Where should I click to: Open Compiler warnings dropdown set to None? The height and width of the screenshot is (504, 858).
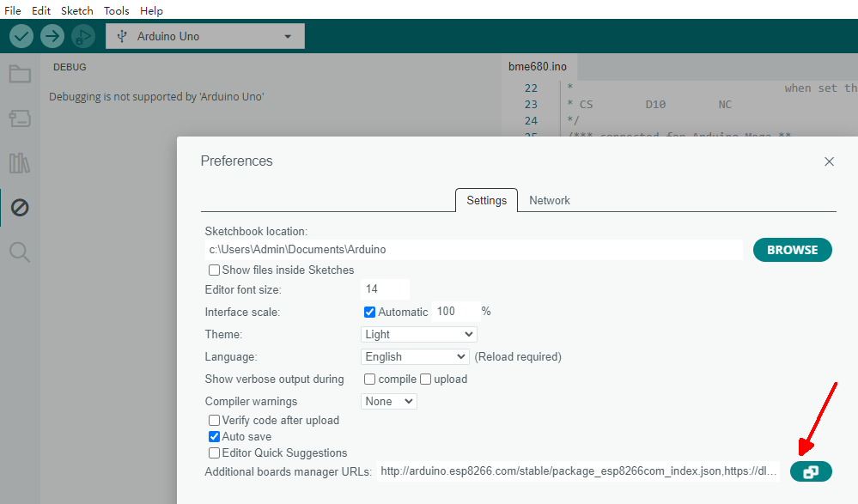tap(388, 402)
